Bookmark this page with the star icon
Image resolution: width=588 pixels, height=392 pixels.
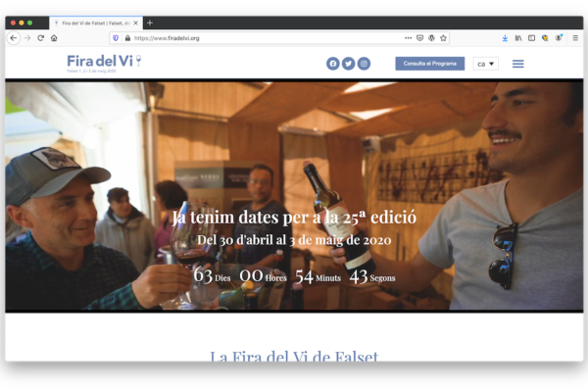click(443, 38)
